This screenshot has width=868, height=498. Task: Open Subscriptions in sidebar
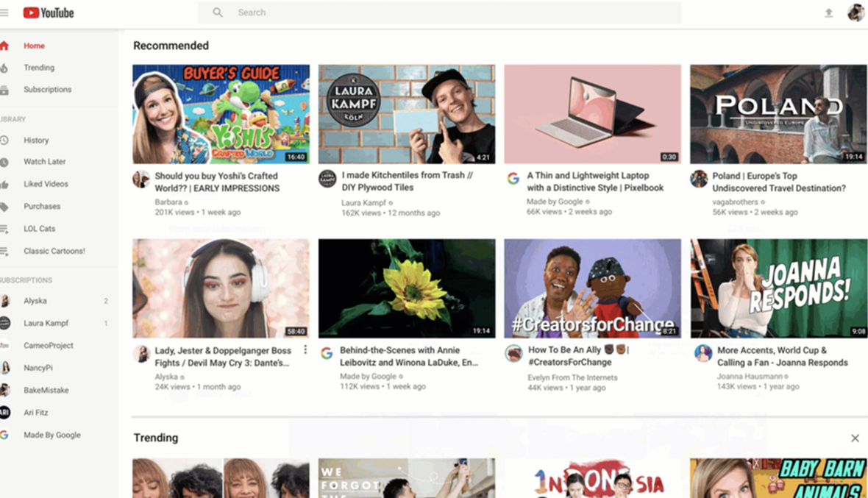click(x=47, y=90)
